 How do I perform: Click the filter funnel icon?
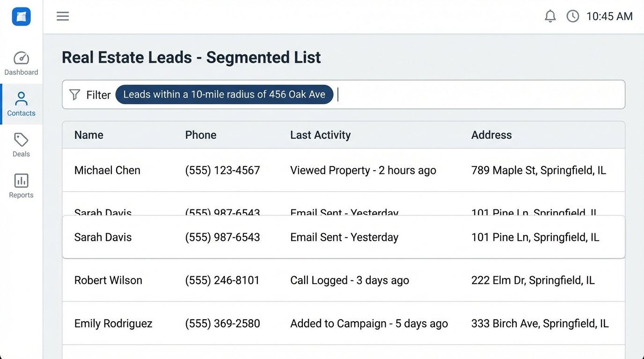[x=74, y=94]
